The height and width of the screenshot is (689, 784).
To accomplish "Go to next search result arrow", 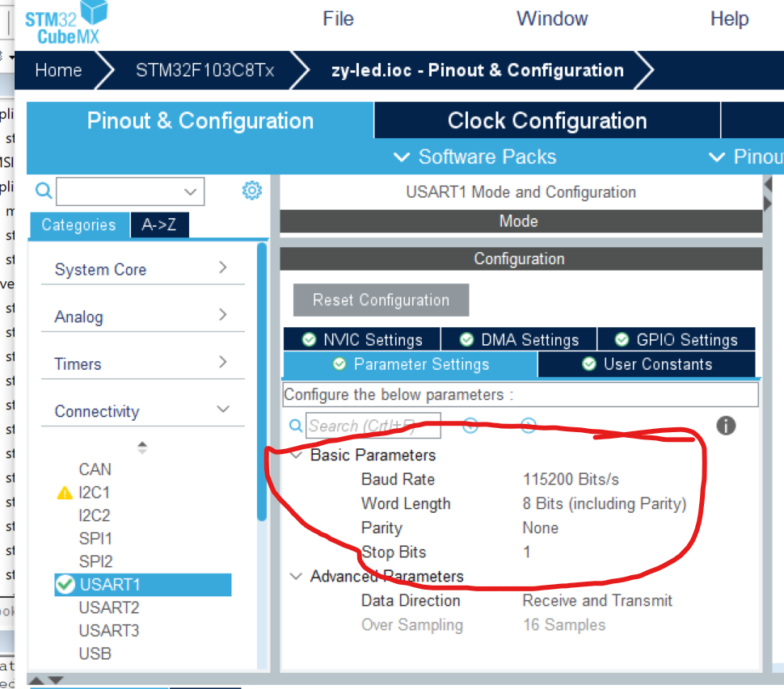I will pyautogui.click(x=529, y=426).
